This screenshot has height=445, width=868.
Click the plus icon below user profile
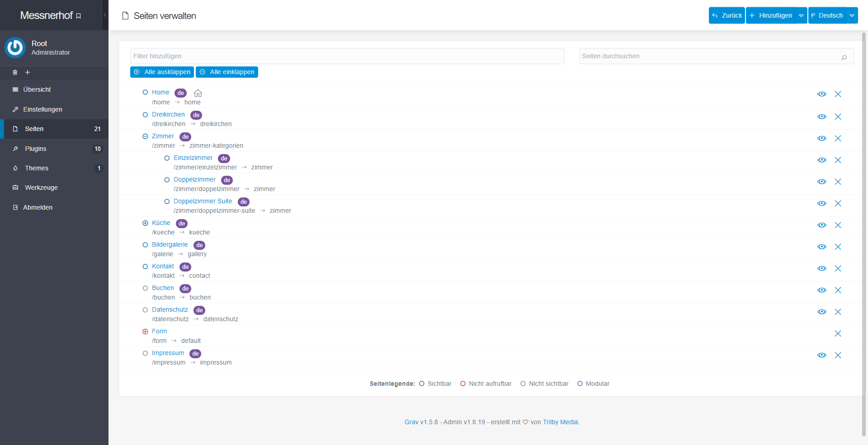coord(28,72)
